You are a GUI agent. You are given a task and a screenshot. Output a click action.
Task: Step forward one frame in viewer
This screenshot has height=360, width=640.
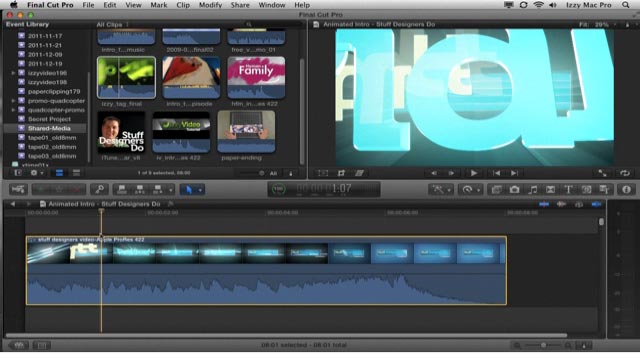(x=451, y=173)
